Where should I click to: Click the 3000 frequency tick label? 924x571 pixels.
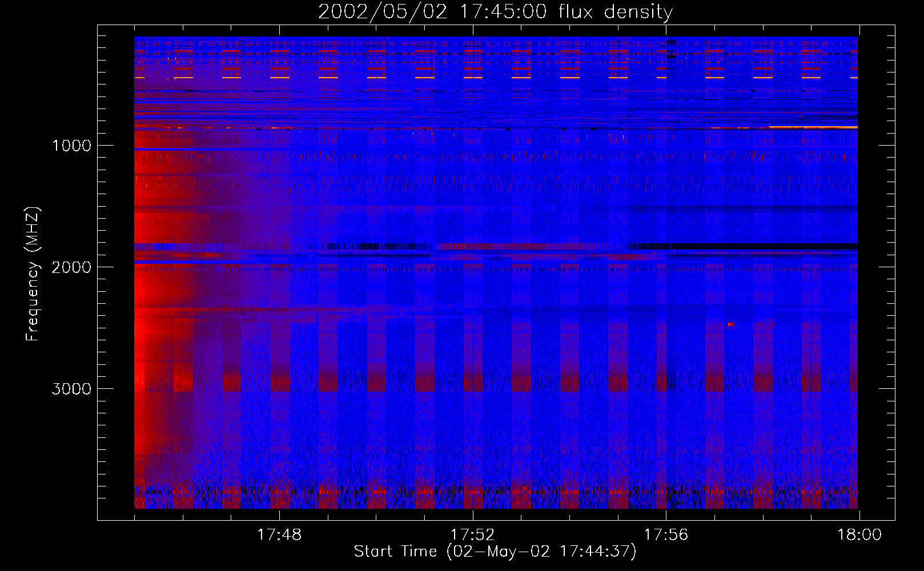point(71,389)
